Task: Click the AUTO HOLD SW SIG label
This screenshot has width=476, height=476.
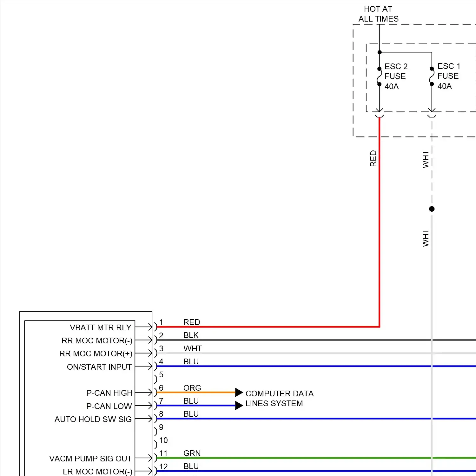Action: click(93, 419)
